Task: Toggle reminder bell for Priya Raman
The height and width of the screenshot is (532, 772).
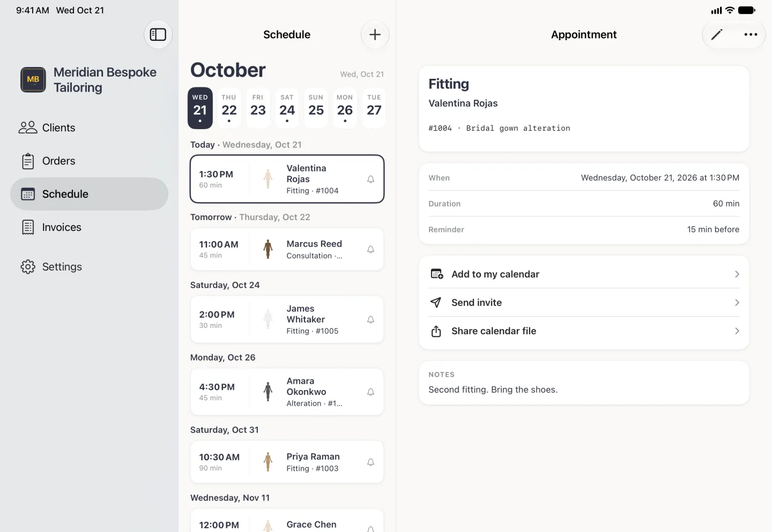Action: (370, 462)
